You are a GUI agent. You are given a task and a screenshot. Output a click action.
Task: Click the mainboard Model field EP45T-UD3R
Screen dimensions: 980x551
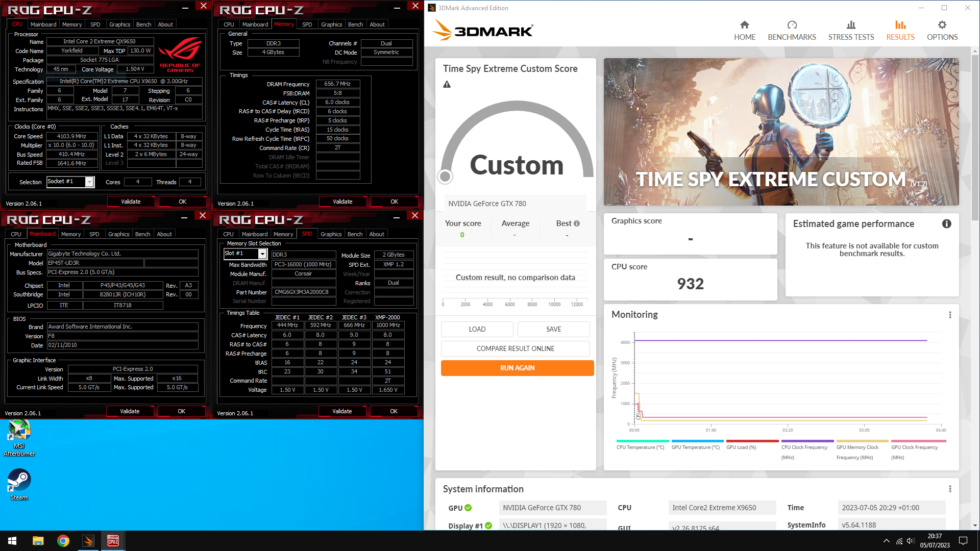click(95, 263)
